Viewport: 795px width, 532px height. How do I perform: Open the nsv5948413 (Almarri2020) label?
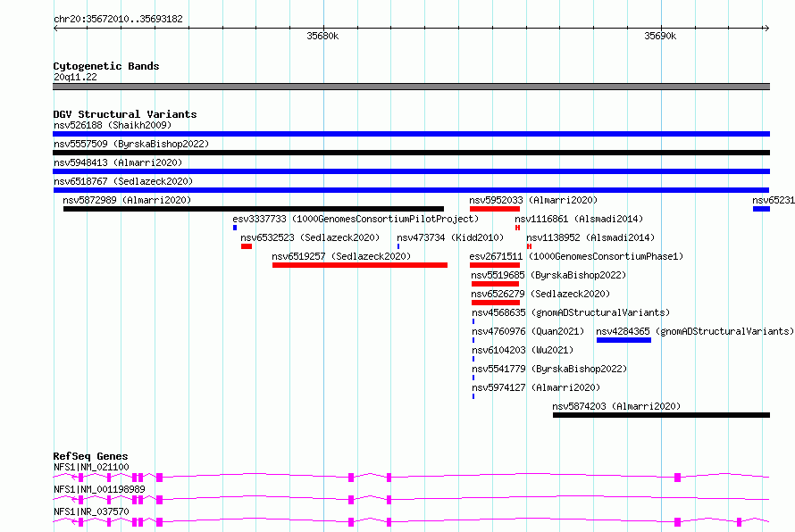pos(118,162)
